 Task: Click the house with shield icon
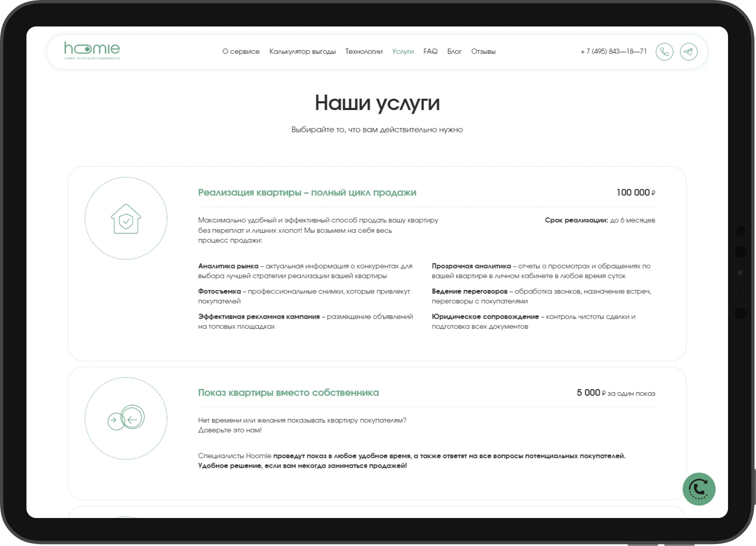click(126, 219)
